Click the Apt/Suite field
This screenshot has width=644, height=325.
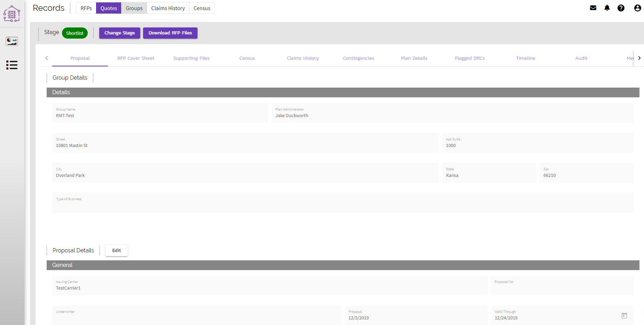[x=538, y=143]
